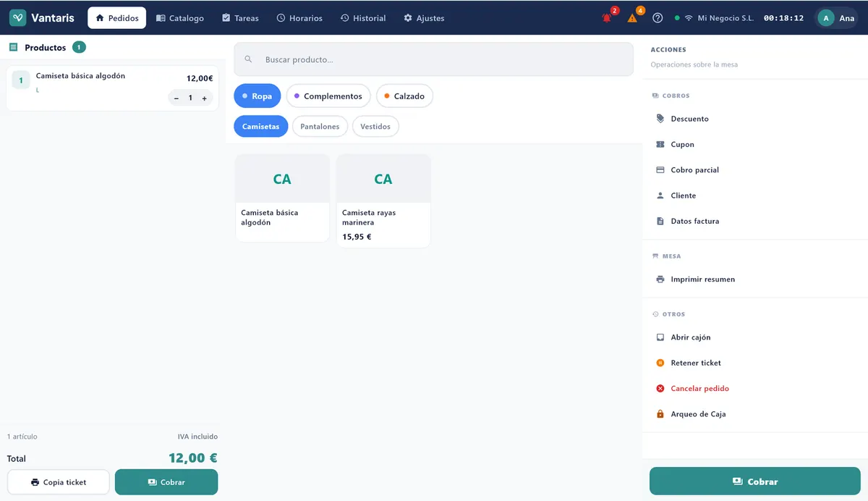Decrease Camiseta básica quantity with minus
Viewport: 868px width, 501px height.
[176, 98]
